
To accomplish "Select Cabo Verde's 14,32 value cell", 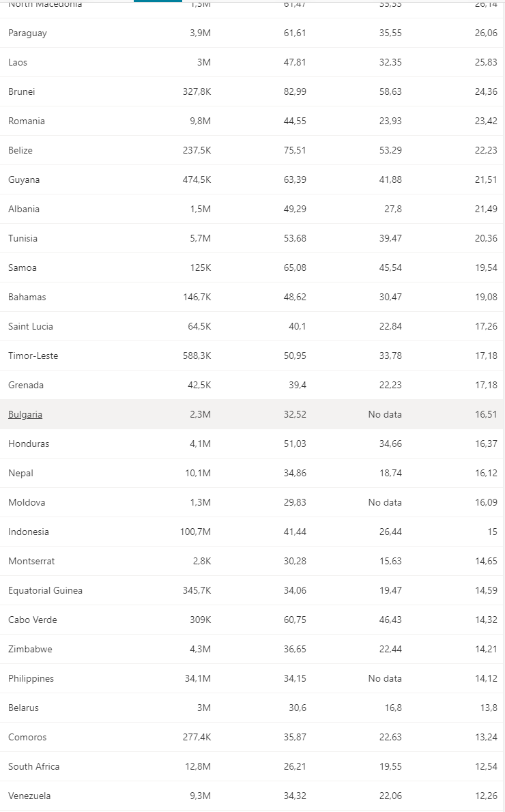I will [486, 620].
